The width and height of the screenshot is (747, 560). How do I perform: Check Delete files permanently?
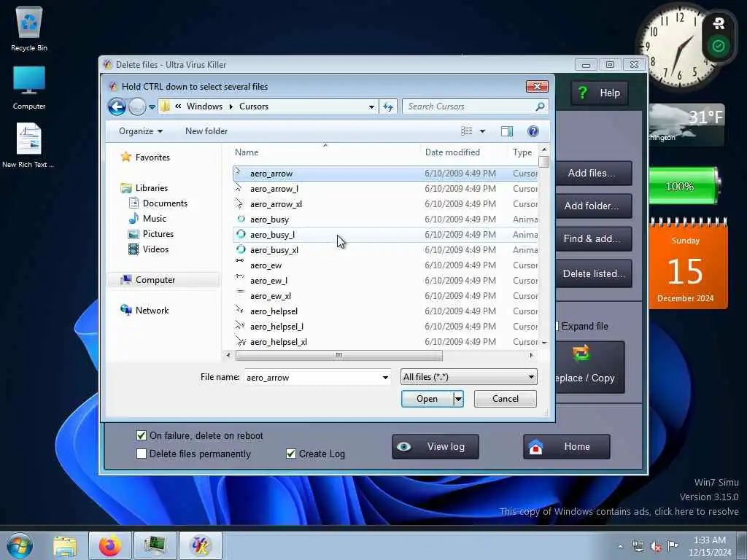coord(141,454)
